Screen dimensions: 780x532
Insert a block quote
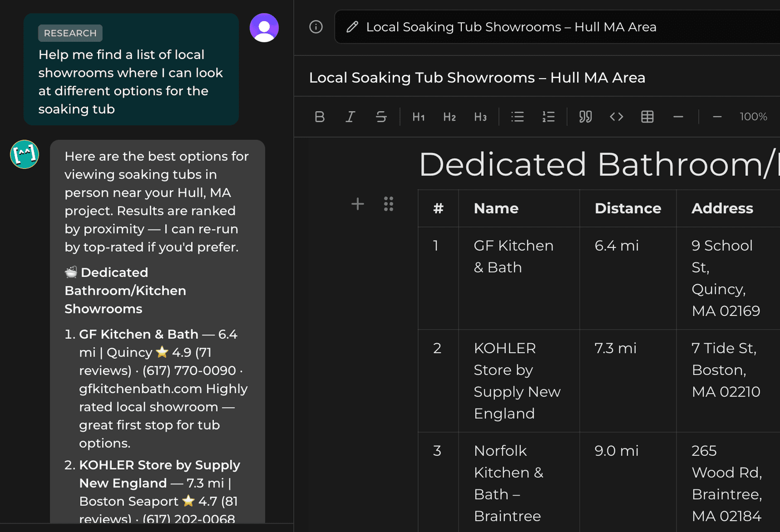pyautogui.click(x=586, y=117)
